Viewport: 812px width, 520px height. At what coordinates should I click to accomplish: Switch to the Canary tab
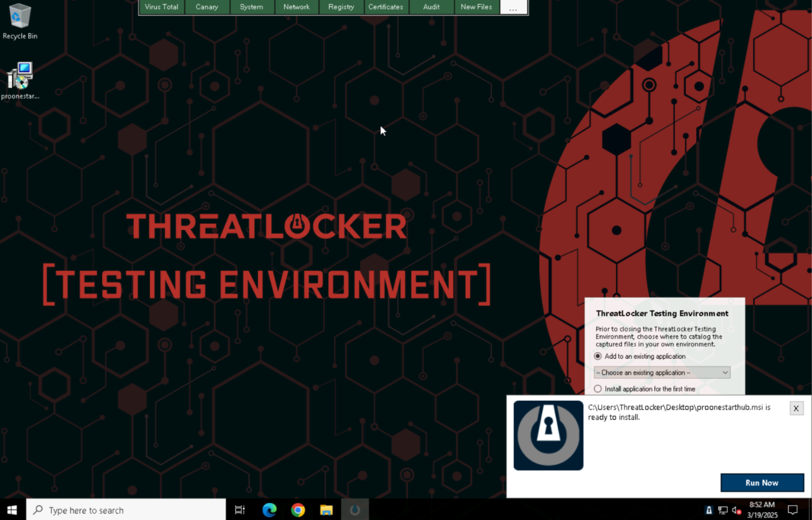pos(207,7)
